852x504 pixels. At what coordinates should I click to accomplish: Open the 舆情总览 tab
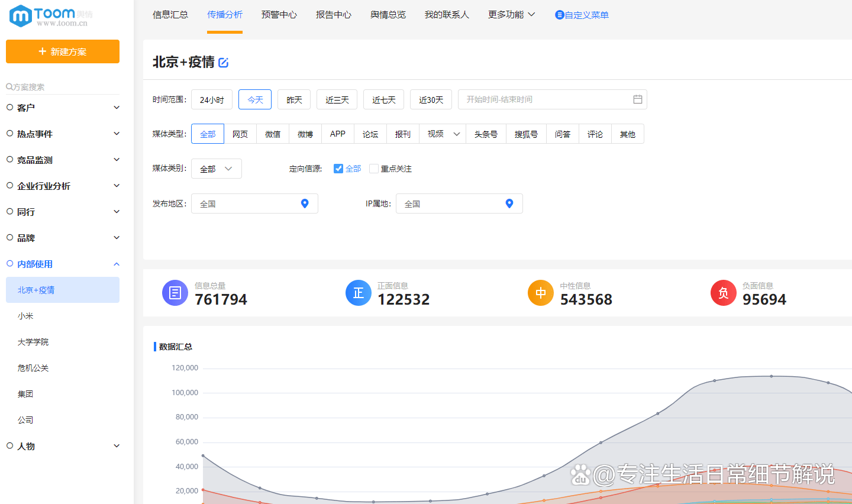point(388,15)
